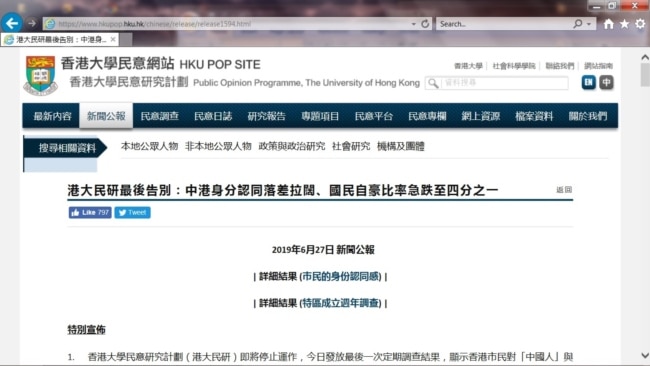Open browser Tools gear icon
The width and height of the screenshot is (650, 366).
640,24
